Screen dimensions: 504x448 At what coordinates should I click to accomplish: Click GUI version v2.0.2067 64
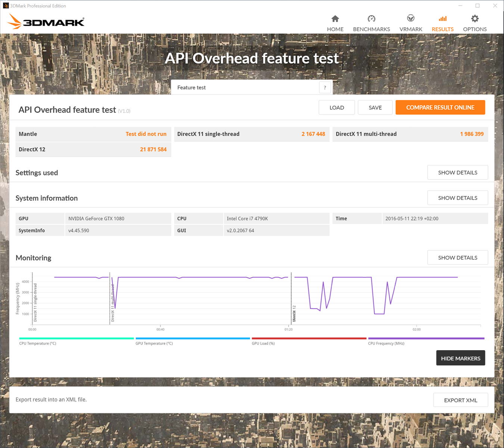coord(240,230)
